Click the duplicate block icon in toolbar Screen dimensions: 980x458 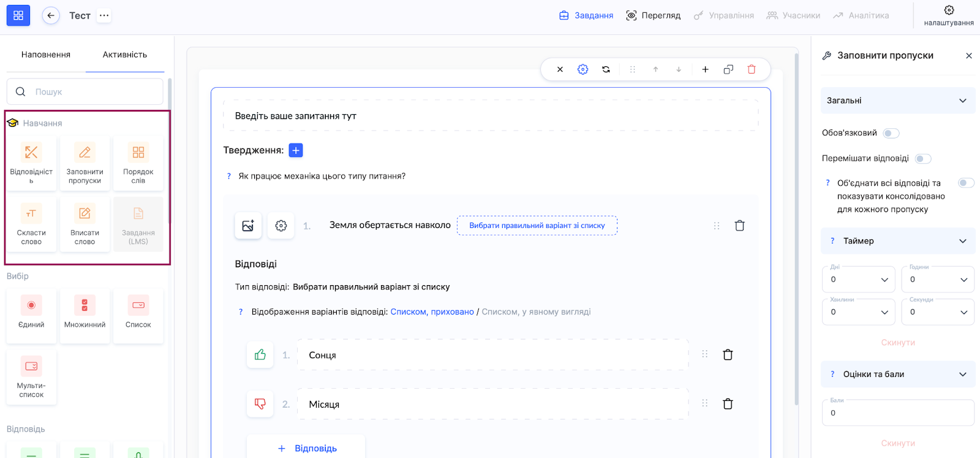728,69
